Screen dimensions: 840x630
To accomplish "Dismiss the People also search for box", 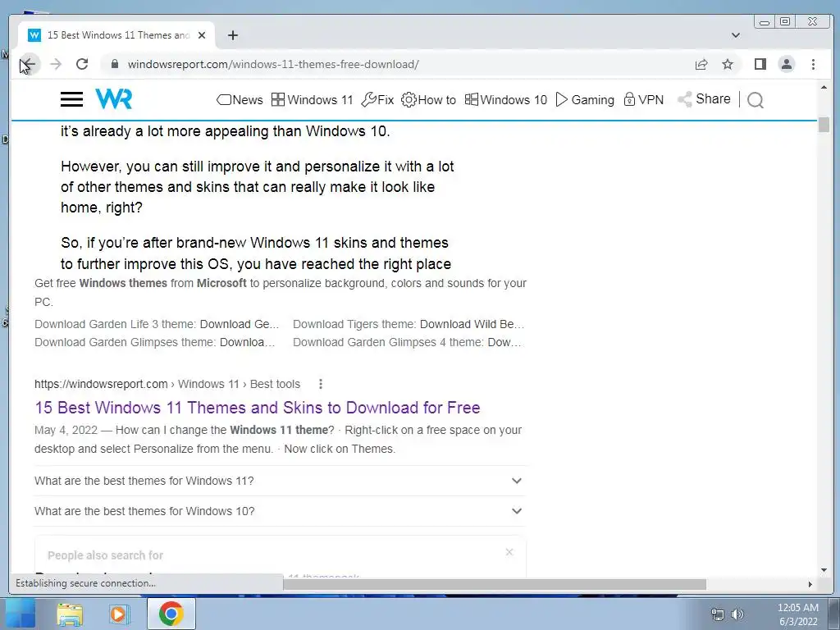I will pos(509,552).
